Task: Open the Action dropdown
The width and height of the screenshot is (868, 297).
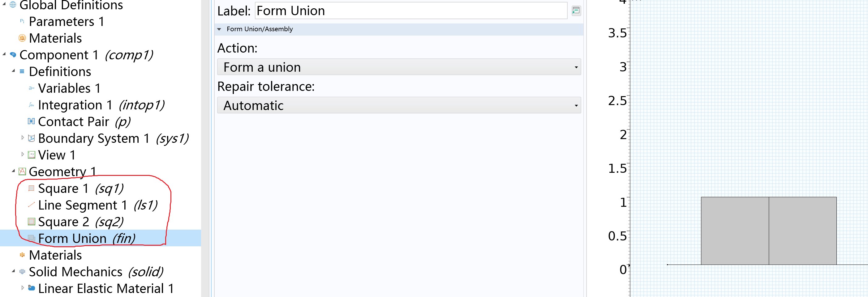Action: point(399,67)
